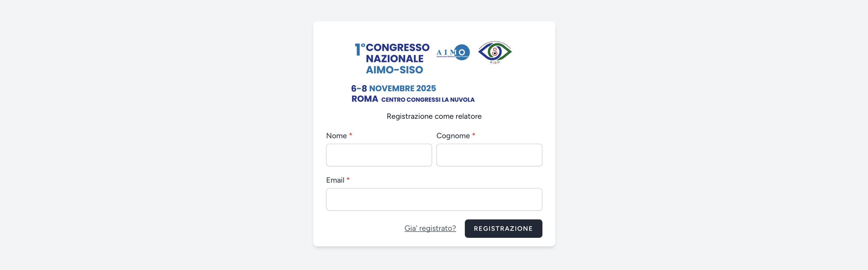Click the "Registrazione come relatore" heading
Image resolution: width=868 pixels, height=270 pixels.
click(x=434, y=116)
